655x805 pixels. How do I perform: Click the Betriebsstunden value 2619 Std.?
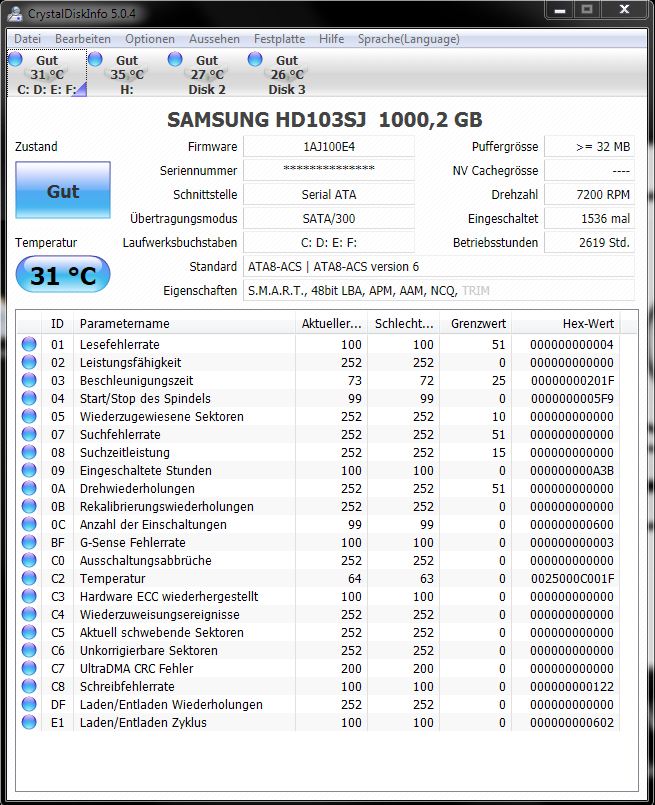(x=589, y=242)
